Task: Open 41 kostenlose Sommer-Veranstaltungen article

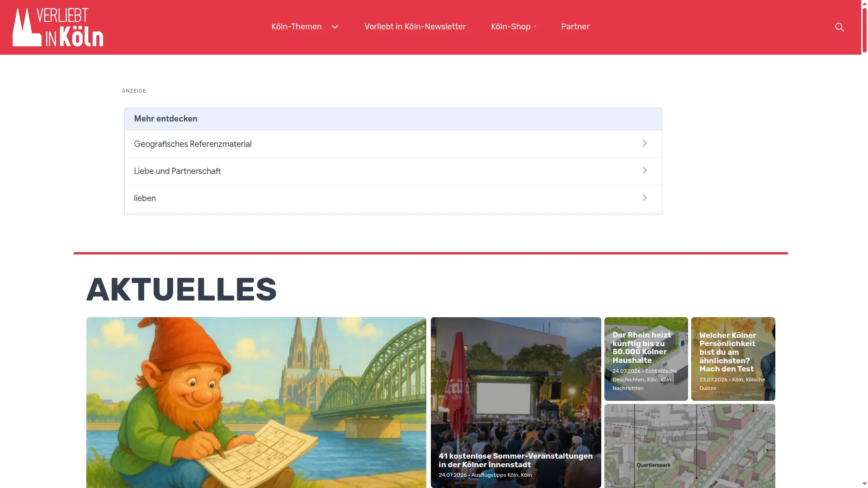Action: coord(516,402)
